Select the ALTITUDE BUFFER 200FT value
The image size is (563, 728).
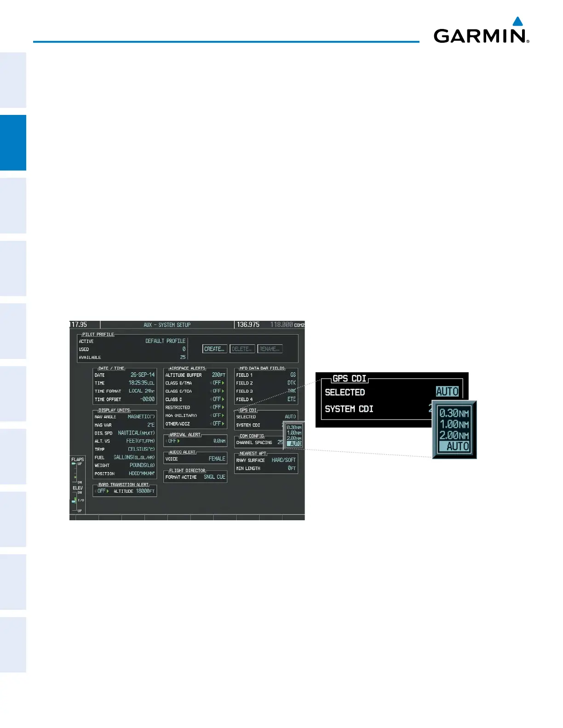pyautogui.click(x=218, y=375)
